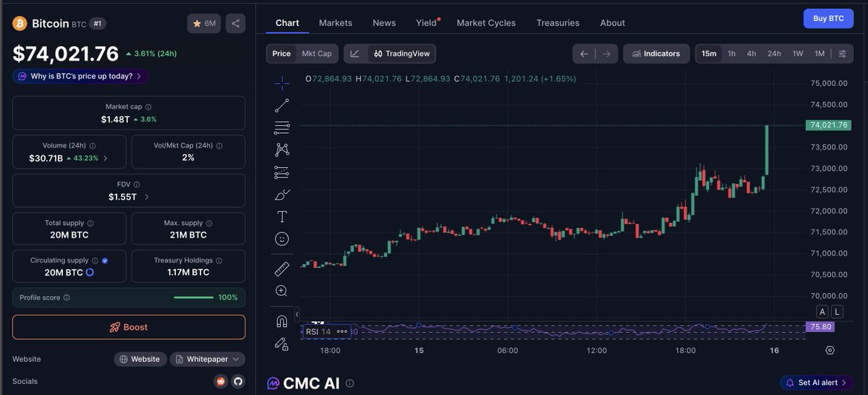Screen dimensions: 868x395
Task: Select the XABCD pattern tool
Action: (x=282, y=150)
